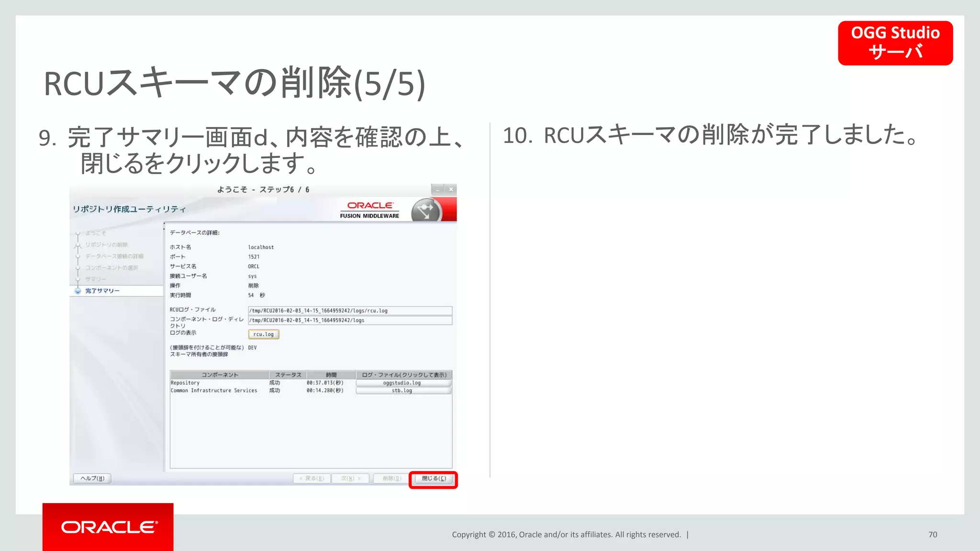Click the Oracle Fusion Middleware logo

point(369,210)
